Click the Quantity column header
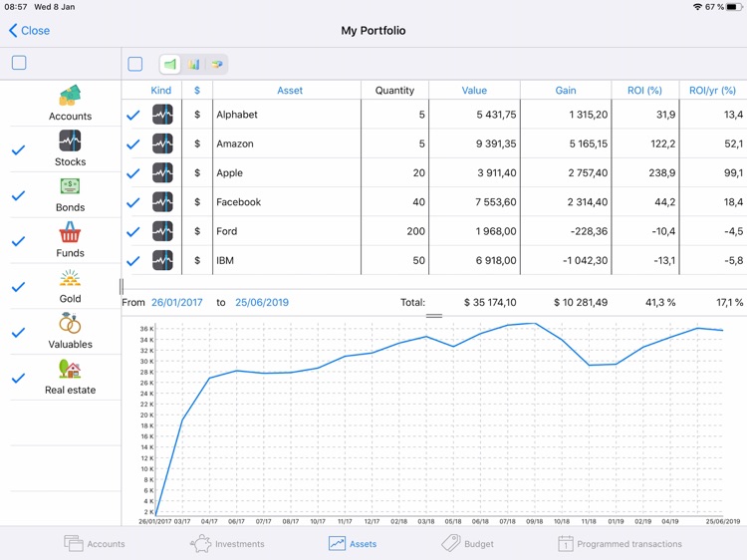Image resolution: width=747 pixels, height=560 pixels. pyautogui.click(x=394, y=90)
